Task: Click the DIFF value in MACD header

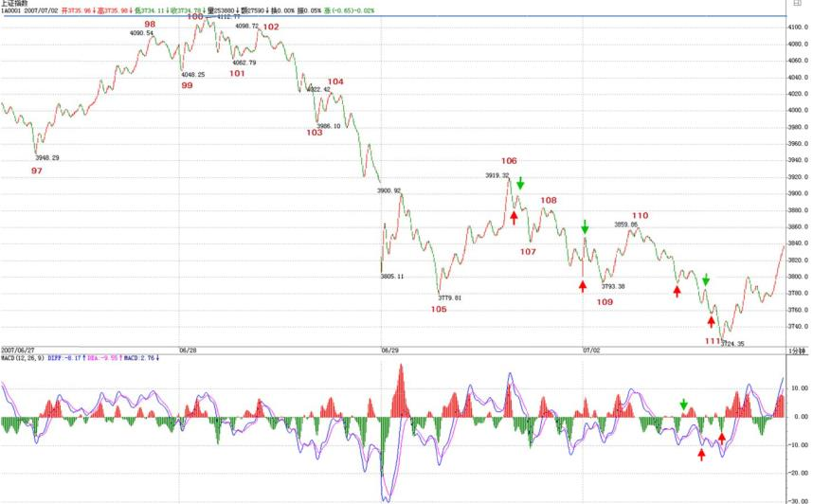Action: point(66,358)
